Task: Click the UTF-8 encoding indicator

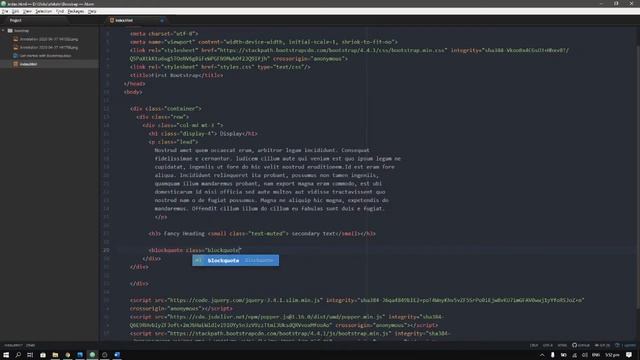Action: click(x=547, y=345)
